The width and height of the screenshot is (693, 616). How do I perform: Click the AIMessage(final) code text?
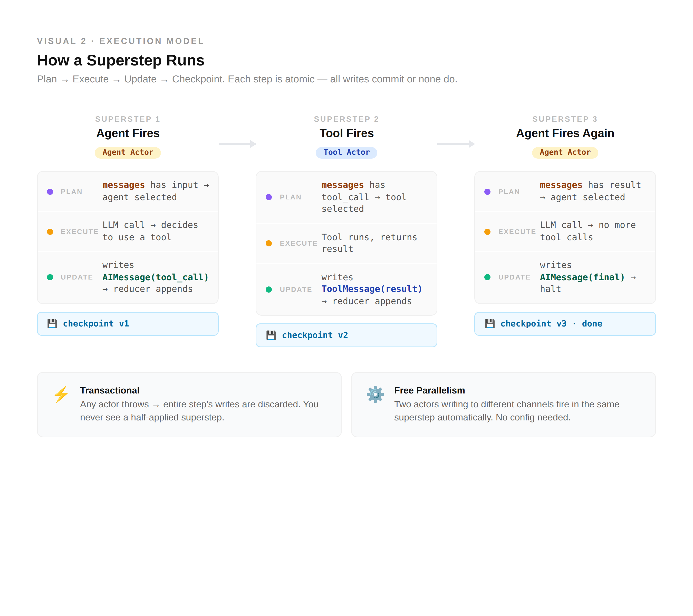point(582,277)
